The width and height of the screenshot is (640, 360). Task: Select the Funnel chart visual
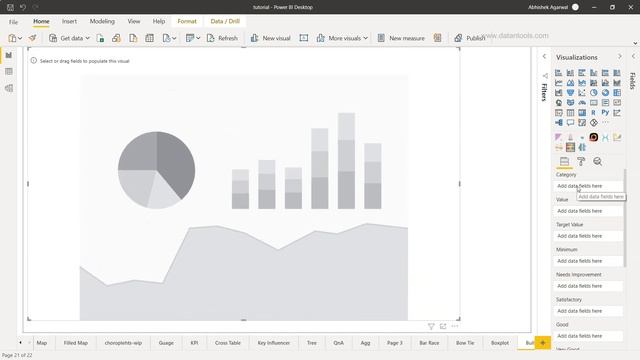click(570, 93)
